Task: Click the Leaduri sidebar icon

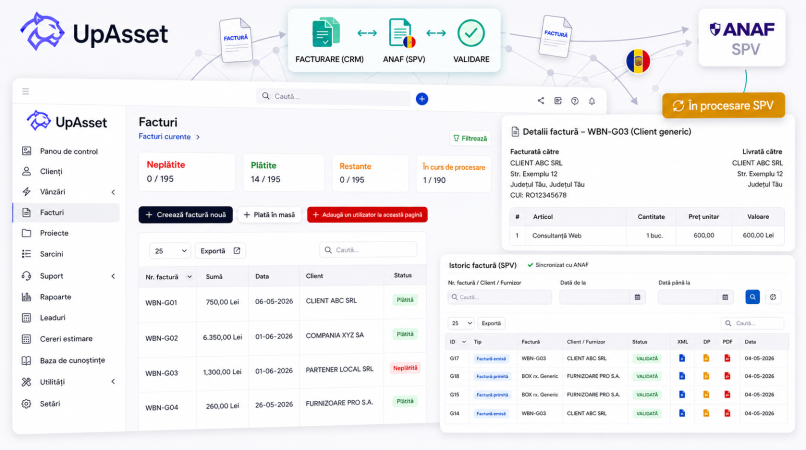Action: [26, 318]
